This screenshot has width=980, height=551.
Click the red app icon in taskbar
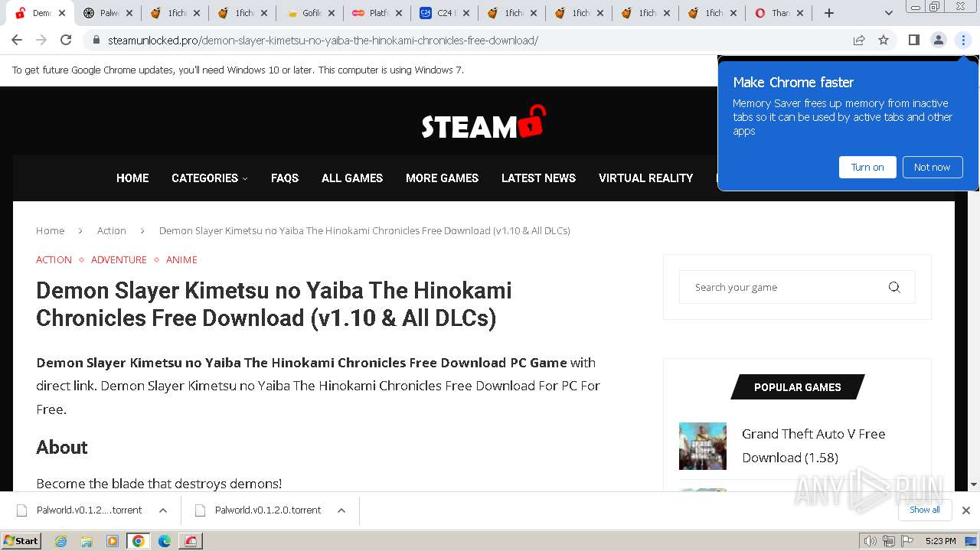point(191,541)
